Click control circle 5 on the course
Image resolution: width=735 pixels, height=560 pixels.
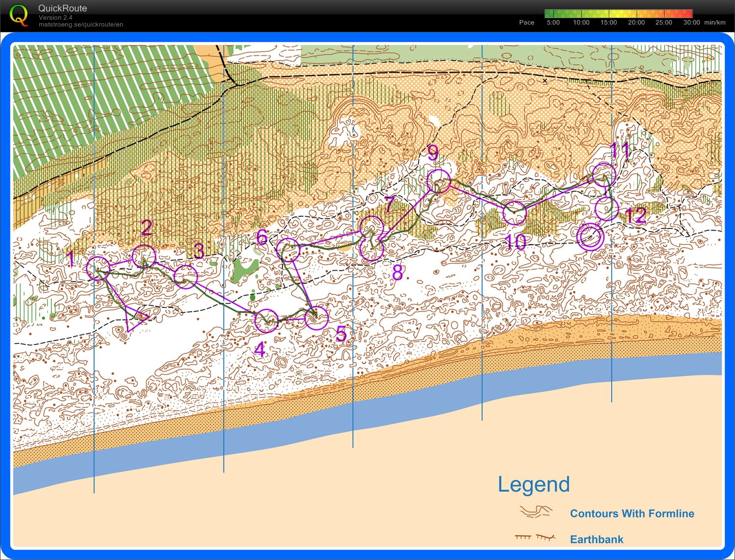tap(317, 318)
